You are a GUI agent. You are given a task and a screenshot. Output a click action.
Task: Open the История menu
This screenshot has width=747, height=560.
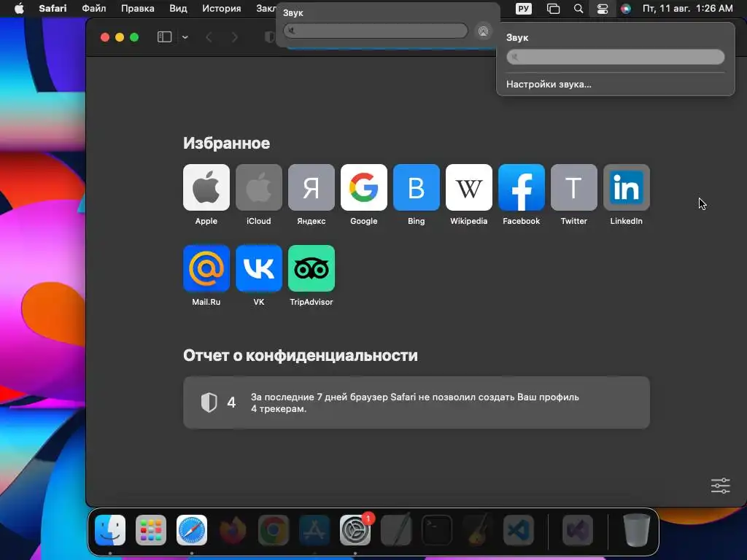[x=222, y=9]
